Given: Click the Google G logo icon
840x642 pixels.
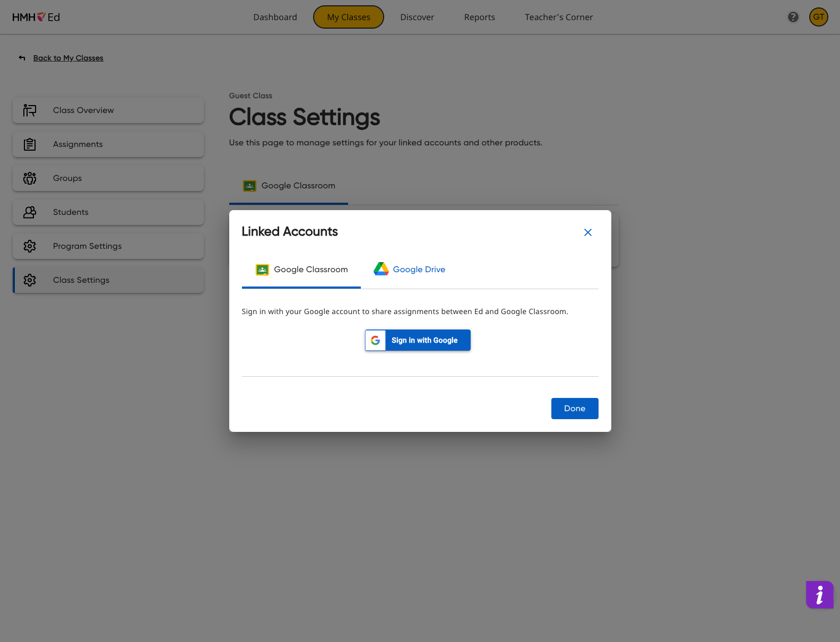Looking at the screenshot, I should tap(375, 340).
